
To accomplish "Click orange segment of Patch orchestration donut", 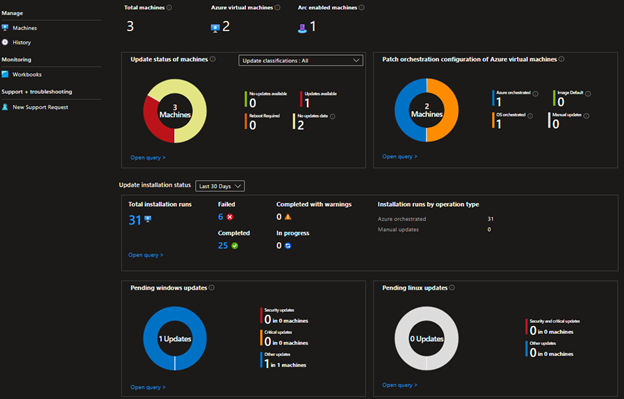I will coord(450,110).
